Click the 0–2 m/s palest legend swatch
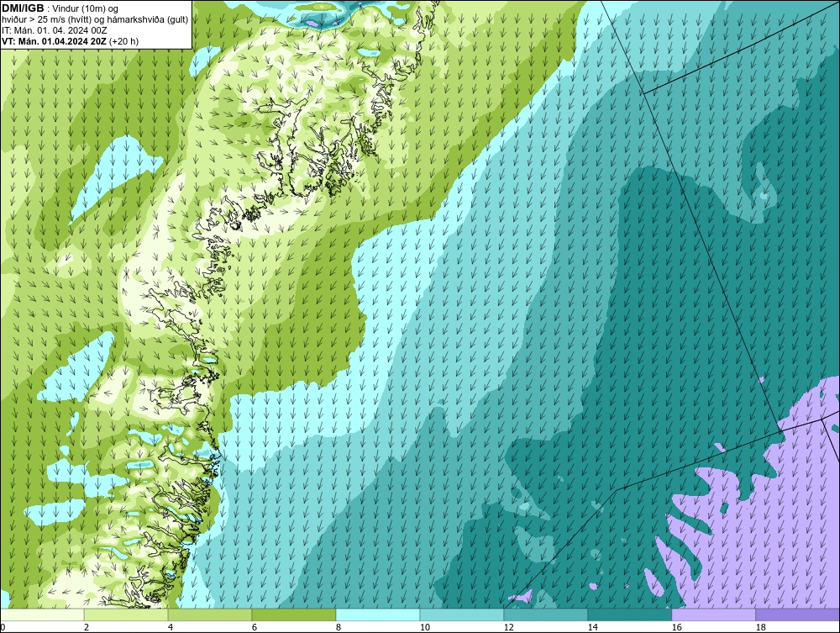This screenshot has height=633, width=840. [42, 615]
